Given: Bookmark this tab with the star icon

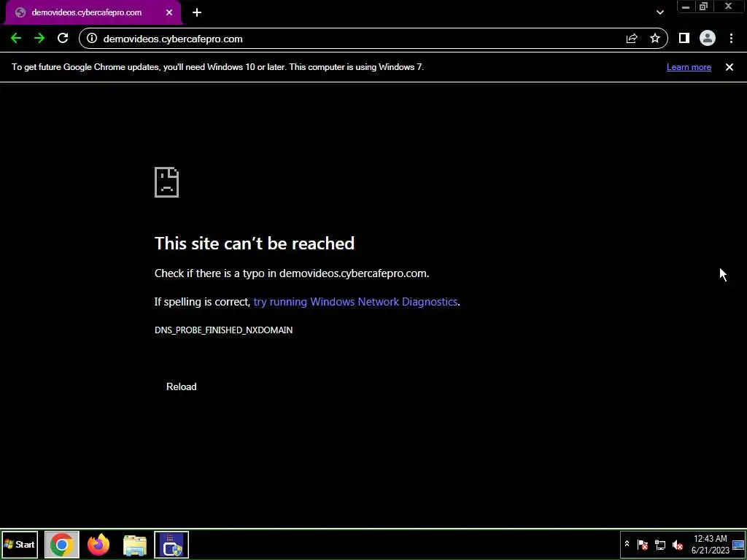Looking at the screenshot, I should pyautogui.click(x=655, y=39).
